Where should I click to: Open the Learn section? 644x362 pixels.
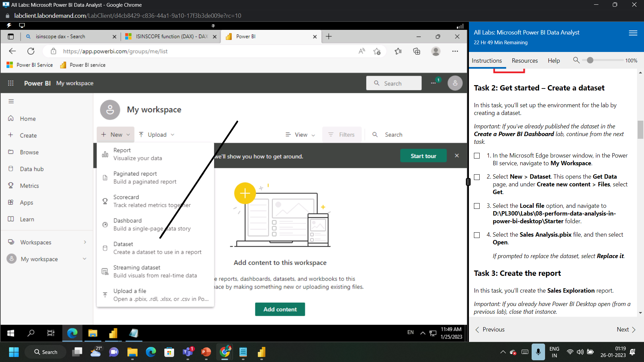(27, 219)
